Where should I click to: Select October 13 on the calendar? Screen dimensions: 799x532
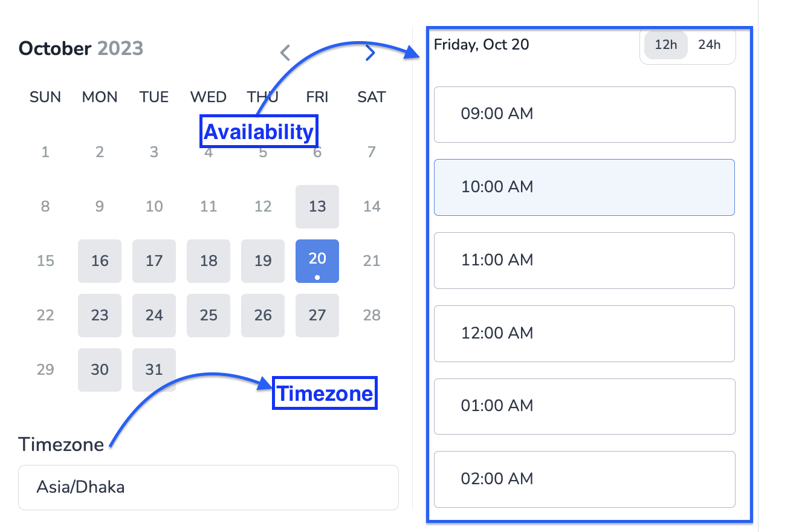coord(317,206)
